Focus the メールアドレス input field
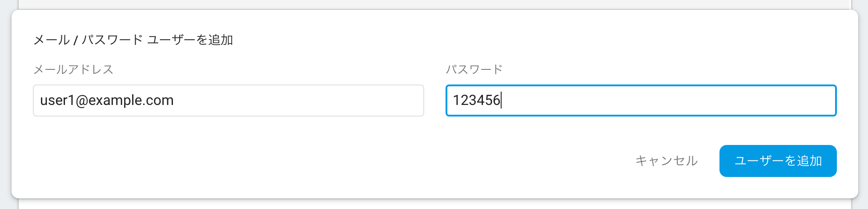 click(229, 100)
